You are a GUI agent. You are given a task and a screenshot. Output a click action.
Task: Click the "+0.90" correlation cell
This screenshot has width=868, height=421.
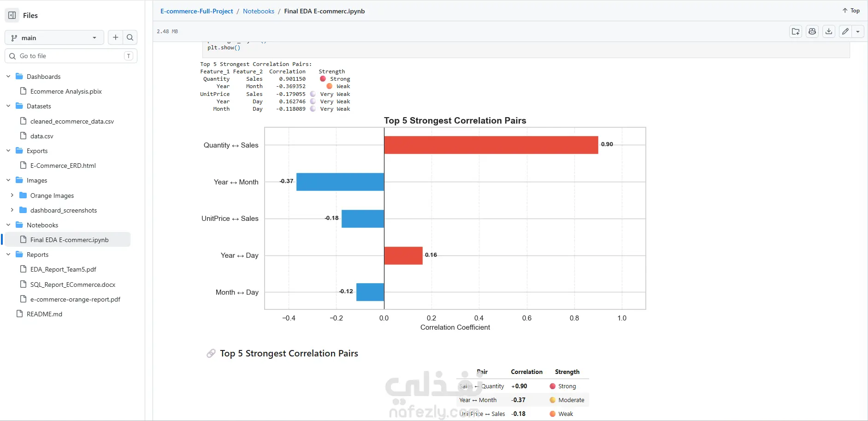point(519,386)
